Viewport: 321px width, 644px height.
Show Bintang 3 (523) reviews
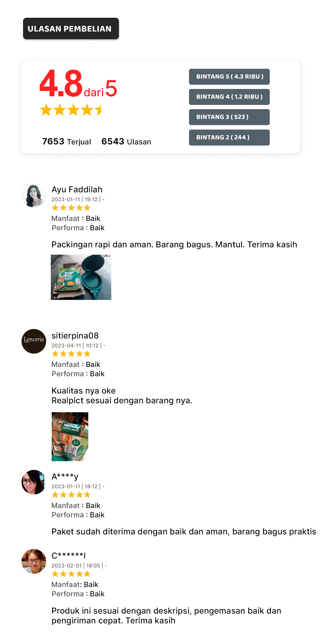229,117
